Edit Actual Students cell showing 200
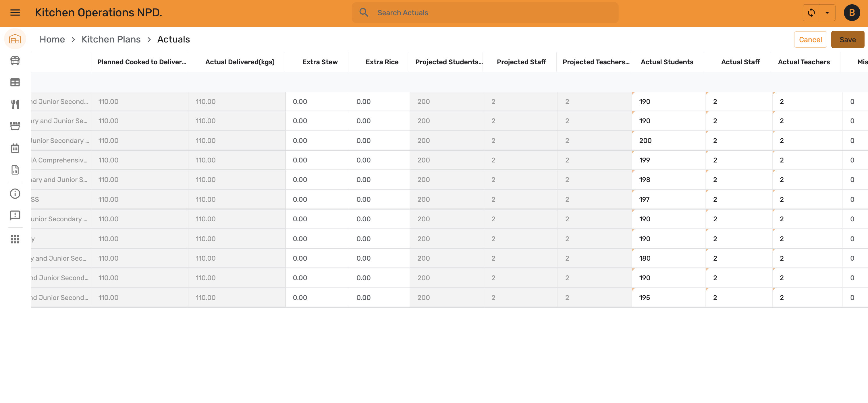Screen dimensions: 868x403 pyautogui.click(x=669, y=141)
